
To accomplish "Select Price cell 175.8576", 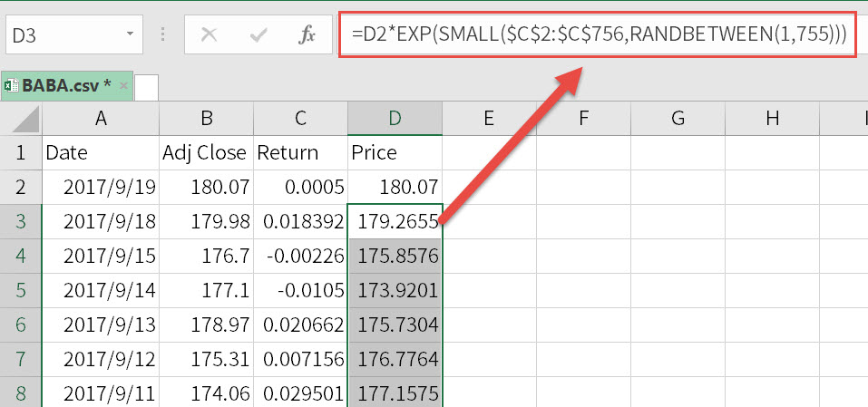I will (x=395, y=256).
